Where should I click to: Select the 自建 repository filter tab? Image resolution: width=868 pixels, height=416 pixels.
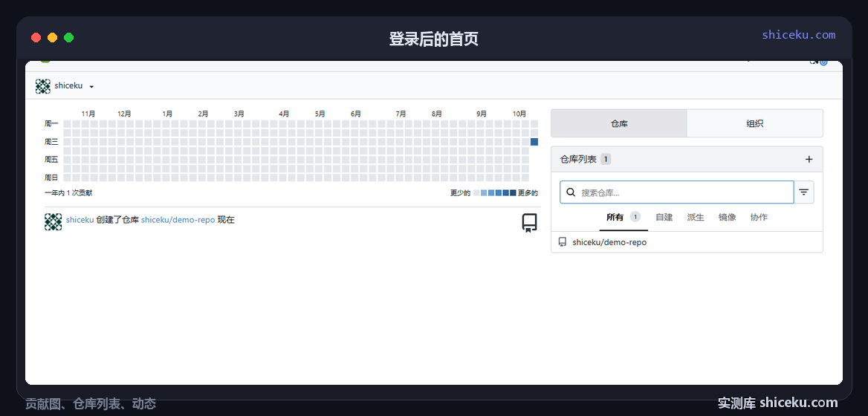tap(664, 218)
